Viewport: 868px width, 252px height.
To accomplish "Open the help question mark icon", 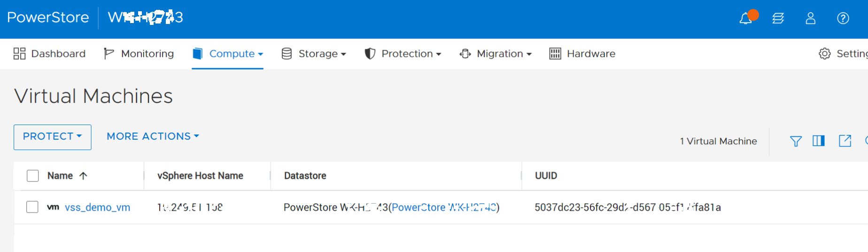I will click(x=843, y=18).
